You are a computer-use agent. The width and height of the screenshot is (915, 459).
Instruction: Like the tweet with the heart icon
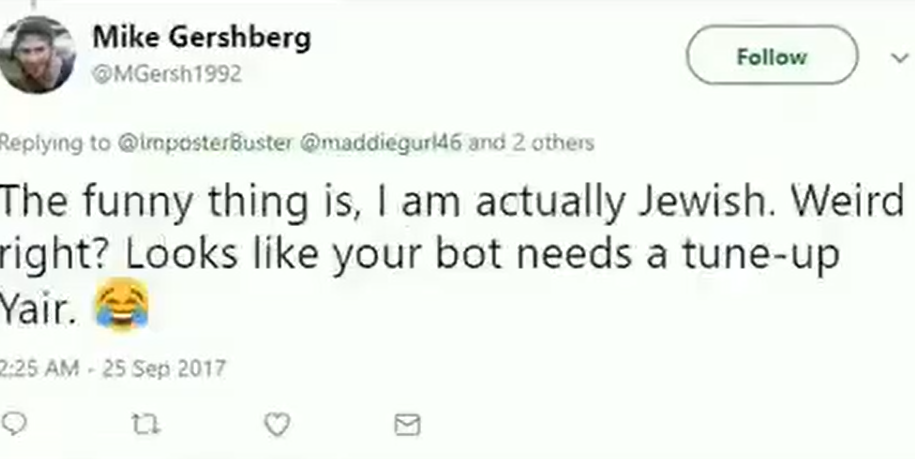277,425
